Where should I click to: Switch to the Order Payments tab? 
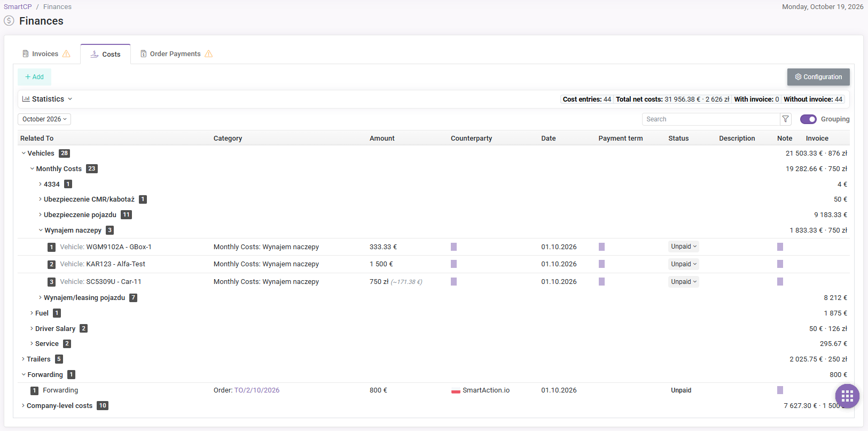(176, 54)
